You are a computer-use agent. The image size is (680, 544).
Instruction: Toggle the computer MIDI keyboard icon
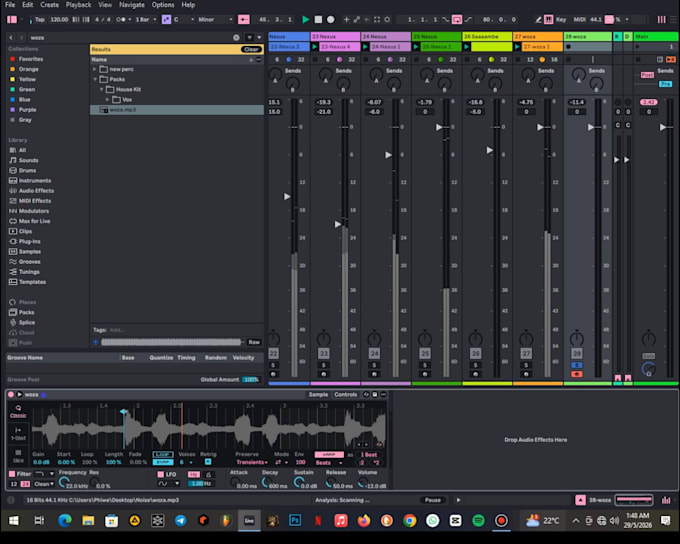pyautogui.click(x=549, y=20)
